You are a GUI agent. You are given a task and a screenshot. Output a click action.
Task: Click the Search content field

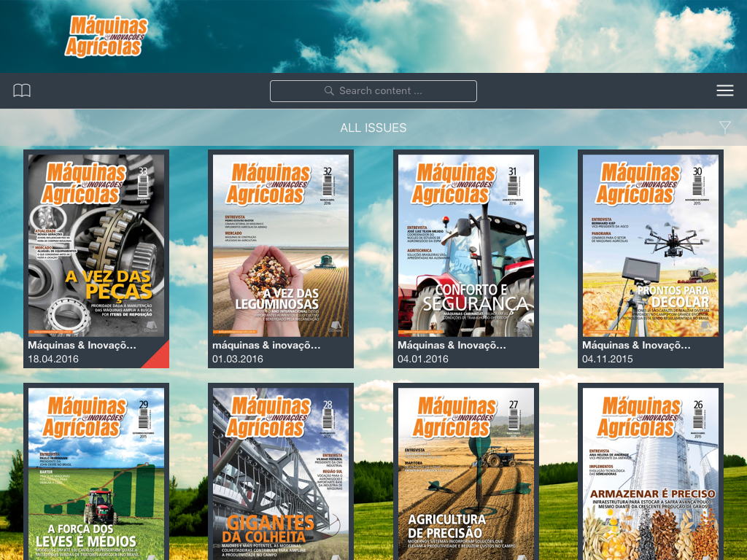[373, 91]
